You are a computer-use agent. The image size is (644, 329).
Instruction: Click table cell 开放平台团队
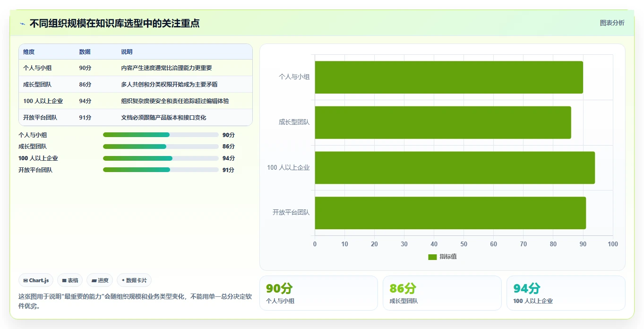(40, 118)
